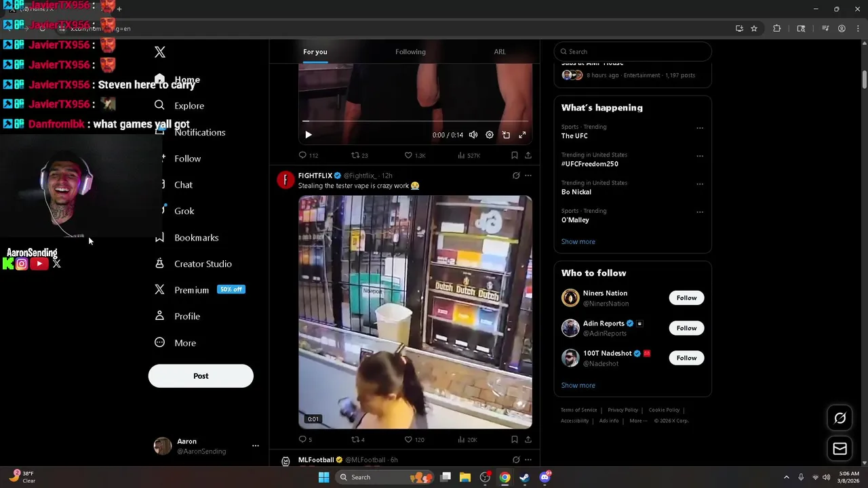Viewport: 868px width, 488px height.
Task: Click the X search field
Action: 633,52
